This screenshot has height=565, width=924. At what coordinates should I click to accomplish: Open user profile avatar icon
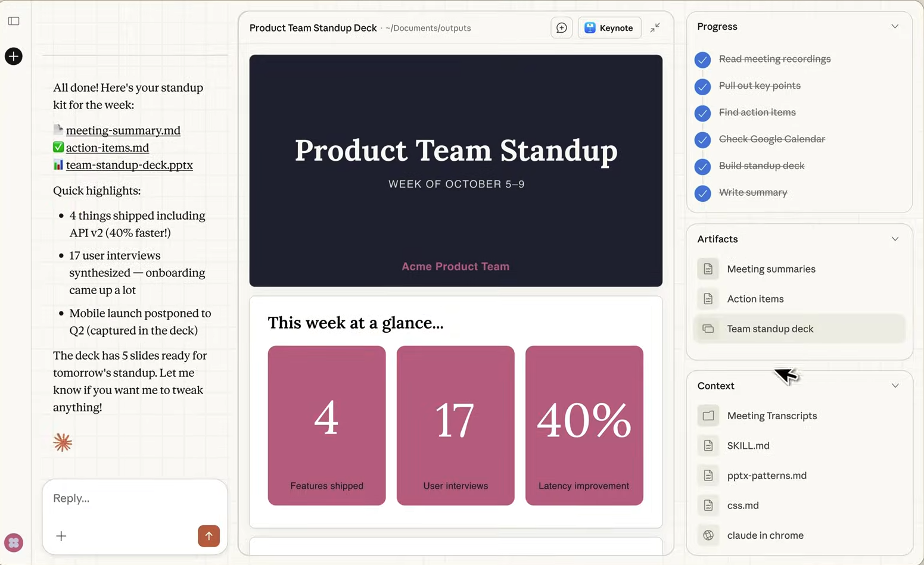pyautogui.click(x=14, y=542)
